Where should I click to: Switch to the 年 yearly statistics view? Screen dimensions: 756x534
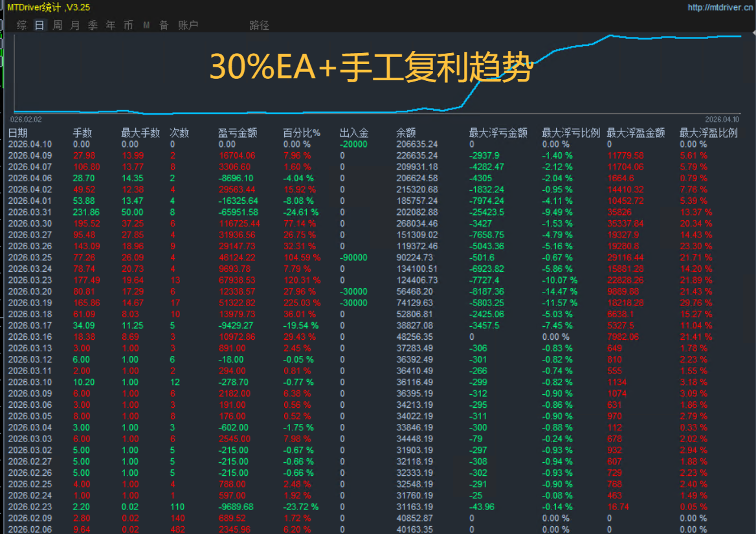pos(109,25)
